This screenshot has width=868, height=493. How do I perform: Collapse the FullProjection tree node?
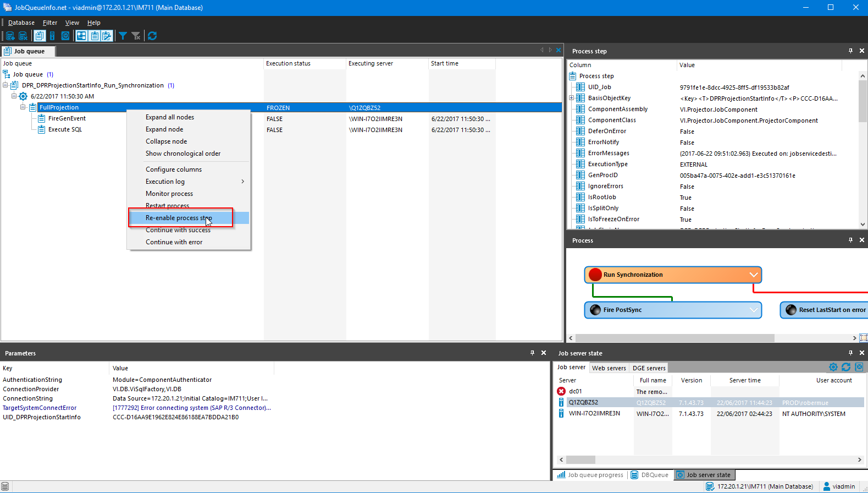click(x=23, y=107)
